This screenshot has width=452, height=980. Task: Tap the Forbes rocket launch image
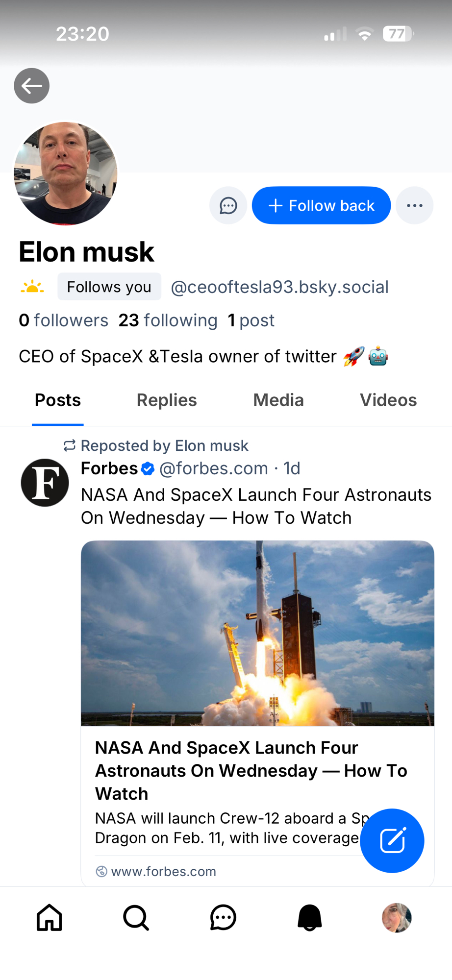[257, 633]
